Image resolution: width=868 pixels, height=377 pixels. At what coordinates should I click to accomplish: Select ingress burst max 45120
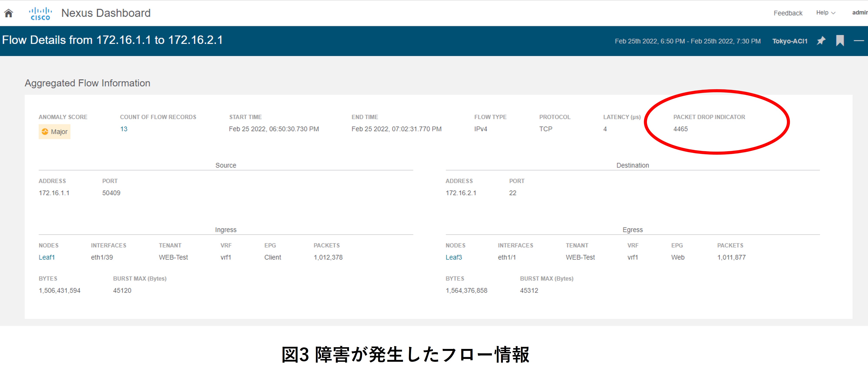click(x=122, y=291)
